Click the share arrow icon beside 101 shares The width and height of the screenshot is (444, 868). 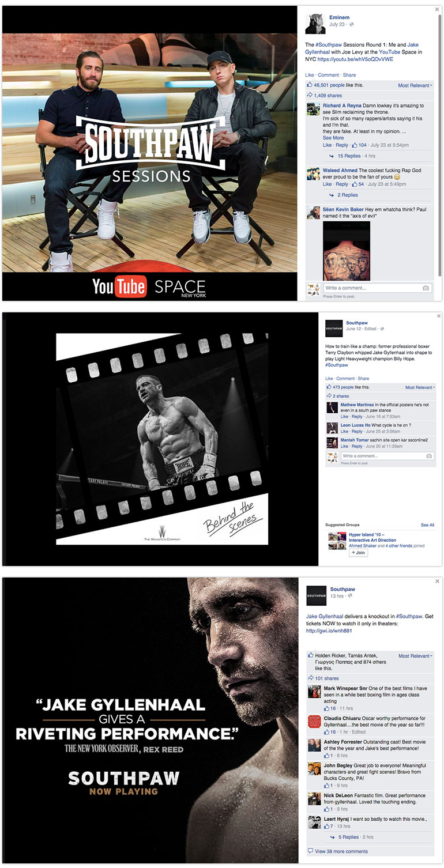[311, 678]
